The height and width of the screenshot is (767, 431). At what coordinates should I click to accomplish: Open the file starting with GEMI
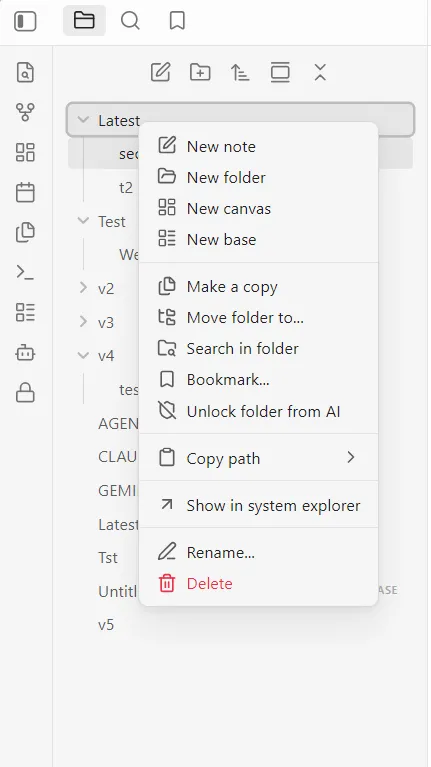pos(118,491)
